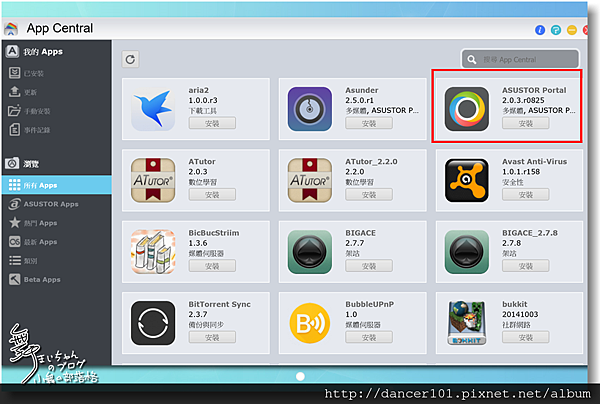Click the BicBucStriim books icon
The image size is (600, 404).
(x=153, y=252)
